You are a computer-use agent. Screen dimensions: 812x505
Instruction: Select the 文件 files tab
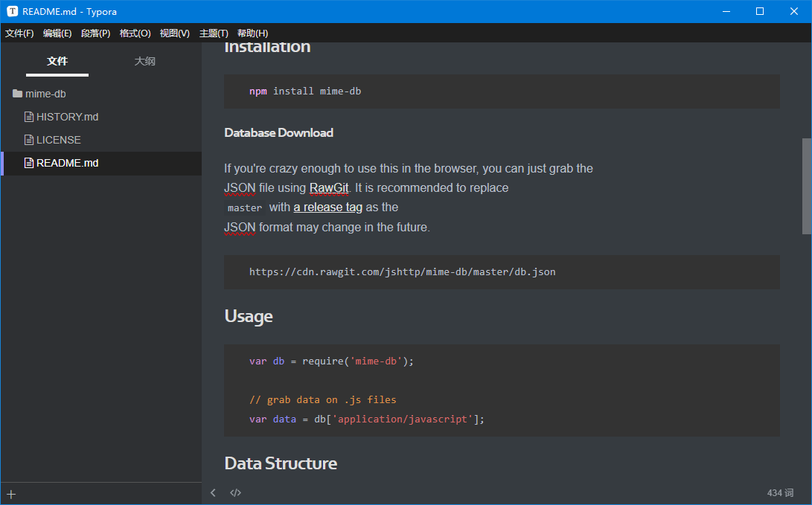(x=57, y=61)
